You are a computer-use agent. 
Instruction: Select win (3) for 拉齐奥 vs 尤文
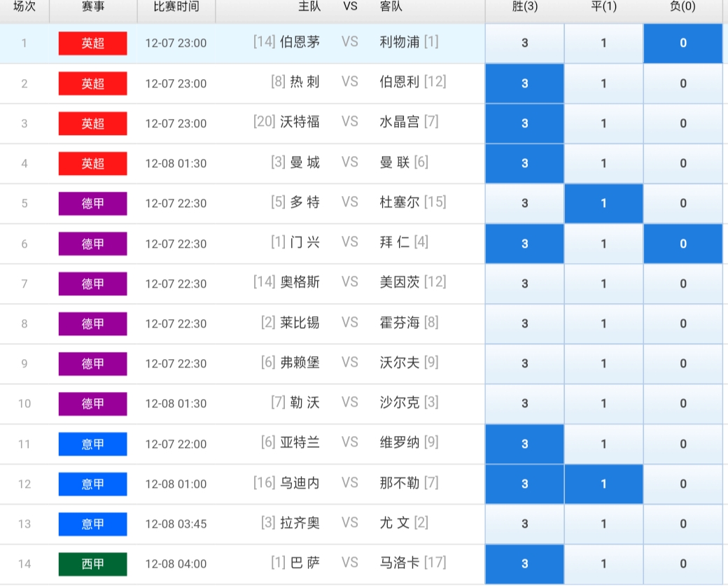click(524, 524)
